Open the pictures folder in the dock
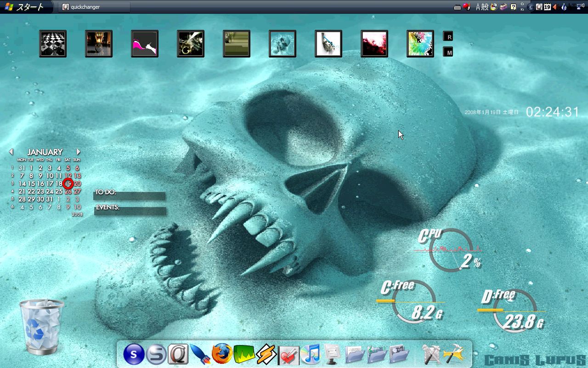 (399, 354)
